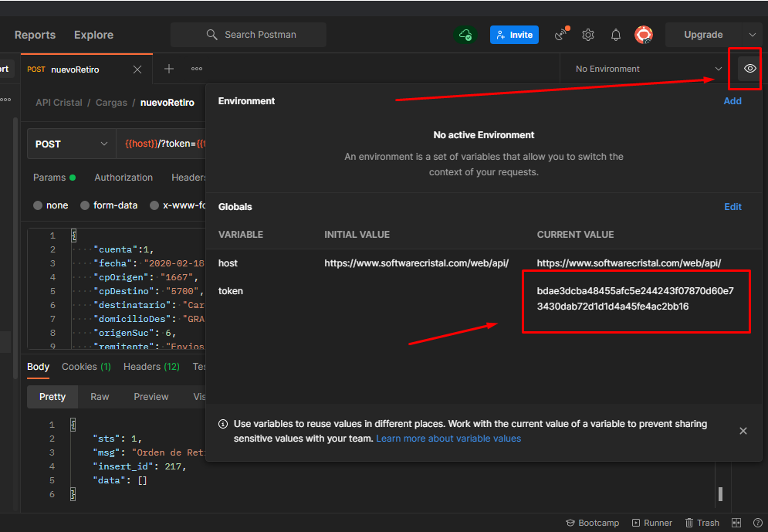Click Cargas breadcrumb
The width and height of the screenshot is (768, 532).
pyautogui.click(x=111, y=103)
